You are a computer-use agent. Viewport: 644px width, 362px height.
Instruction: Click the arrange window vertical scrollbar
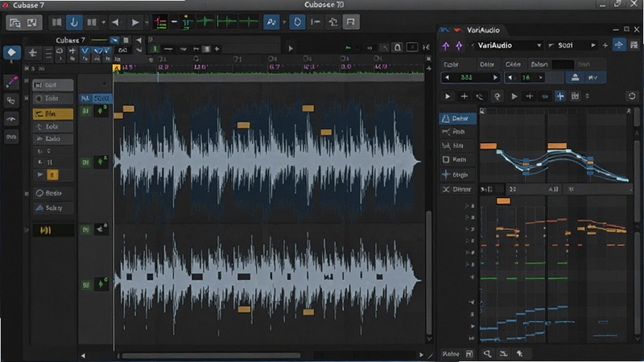coord(429,273)
